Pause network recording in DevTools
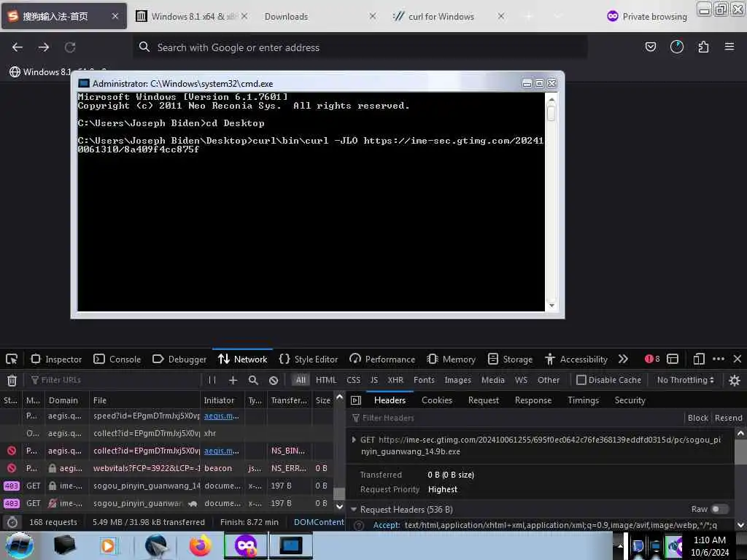This screenshot has height=560, width=747. pyautogui.click(x=212, y=380)
